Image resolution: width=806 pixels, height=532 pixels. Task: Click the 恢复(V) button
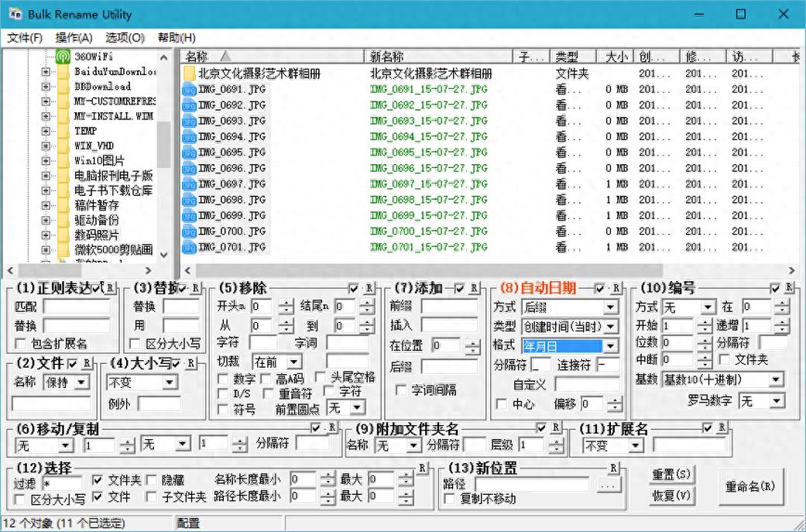[x=671, y=496]
